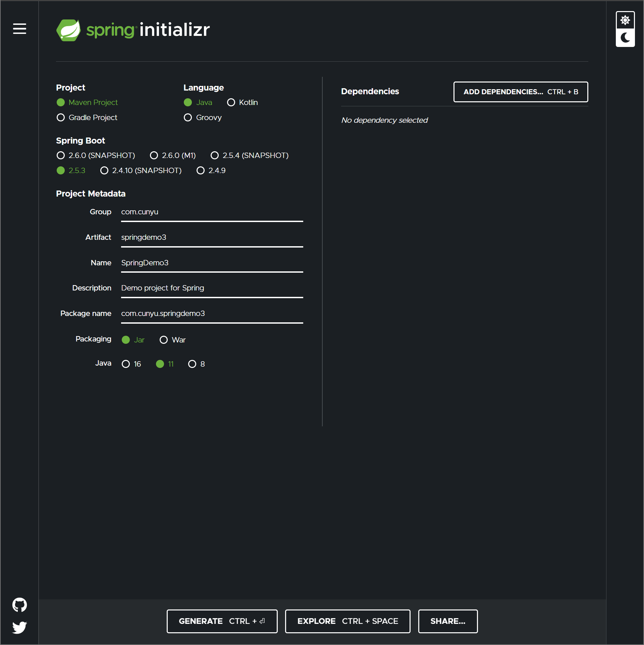The image size is (644, 645).
Task: Click the Spring leaf logo
Action: coord(68,30)
